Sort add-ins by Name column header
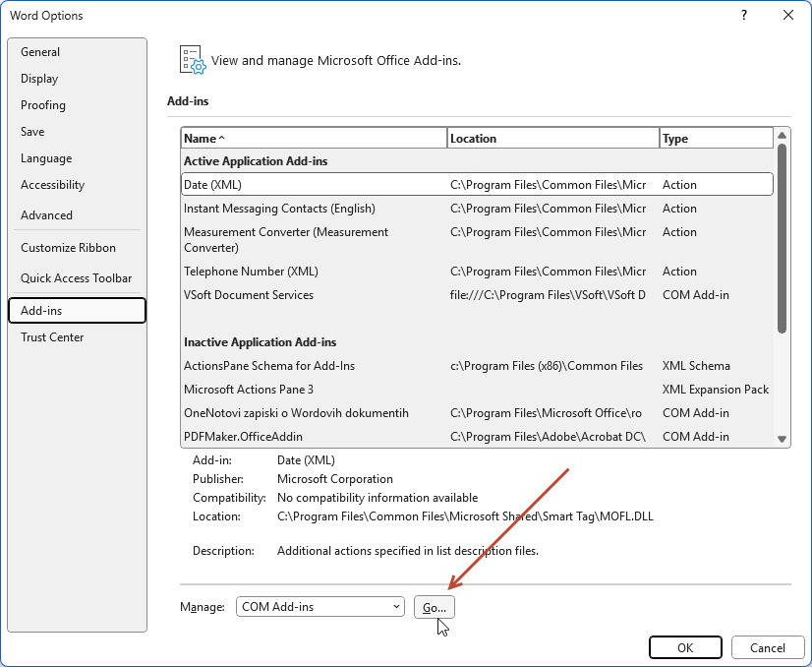The width and height of the screenshot is (812, 667). [314, 139]
